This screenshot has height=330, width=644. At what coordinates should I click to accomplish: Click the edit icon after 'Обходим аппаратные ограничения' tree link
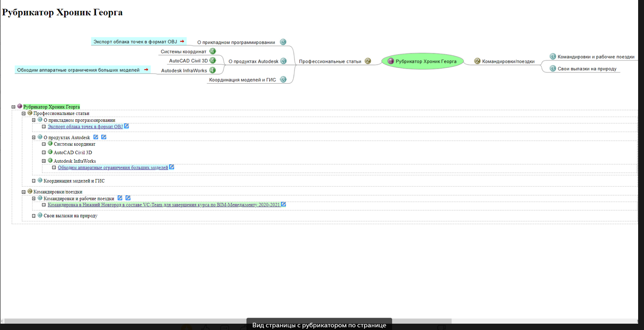(172, 167)
